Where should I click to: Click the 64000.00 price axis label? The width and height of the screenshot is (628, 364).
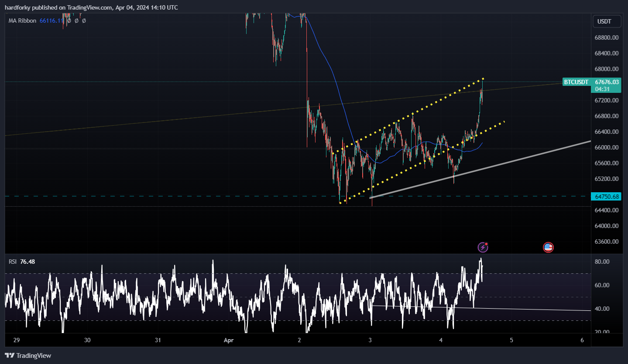(x=607, y=226)
